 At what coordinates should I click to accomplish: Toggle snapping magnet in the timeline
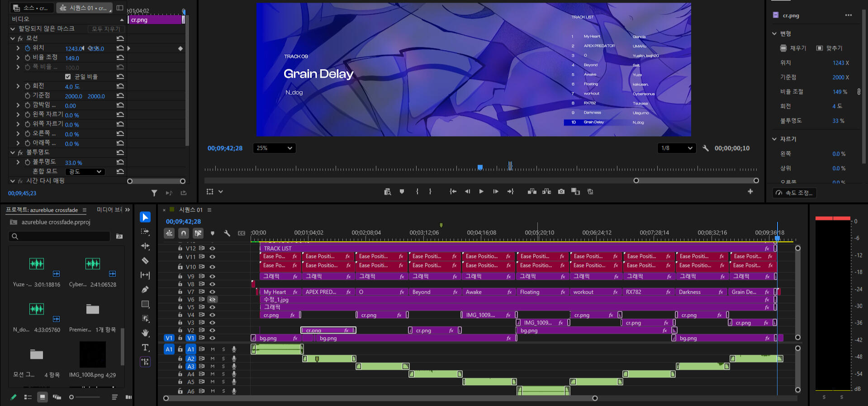click(x=184, y=233)
